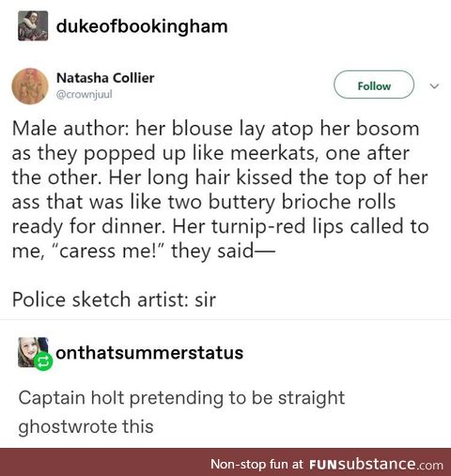Click the "Captain holt pretending to be straight" comment
Viewport: 451px width, 476px height.
181,398
